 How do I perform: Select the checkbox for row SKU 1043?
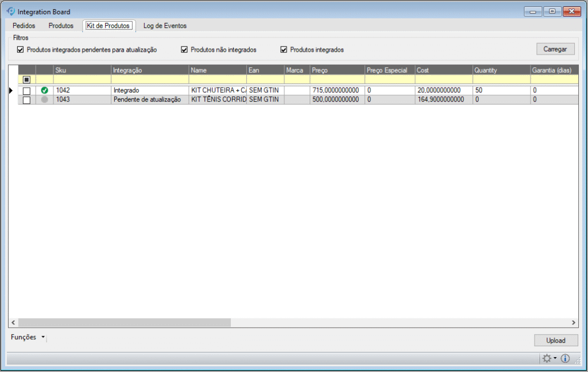(26, 100)
